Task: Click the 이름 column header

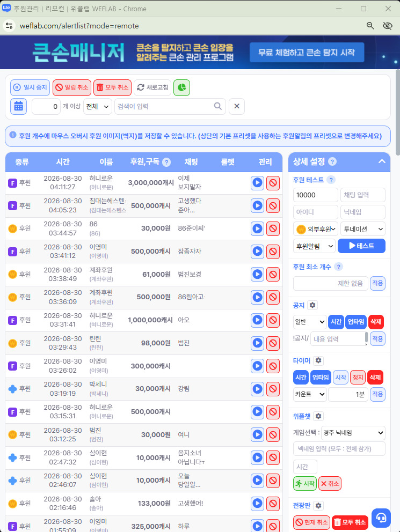Action: tap(106, 162)
